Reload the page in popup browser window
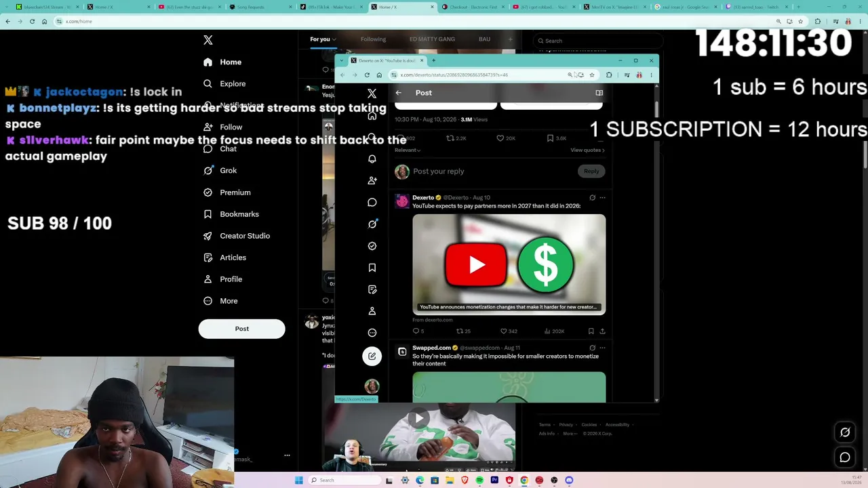This screenshot has width=868, height=488. tap(367, 75)
